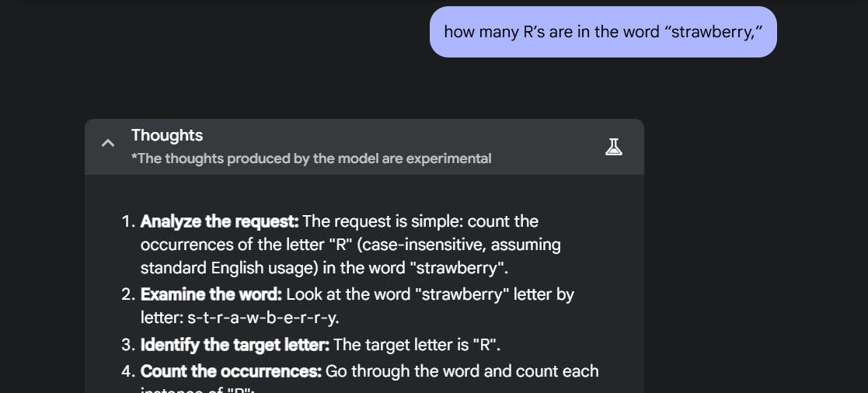This screenshot has width=868, height=393.
Task: Click the "Examine the word:" heading
Action: tap(211, 294)
